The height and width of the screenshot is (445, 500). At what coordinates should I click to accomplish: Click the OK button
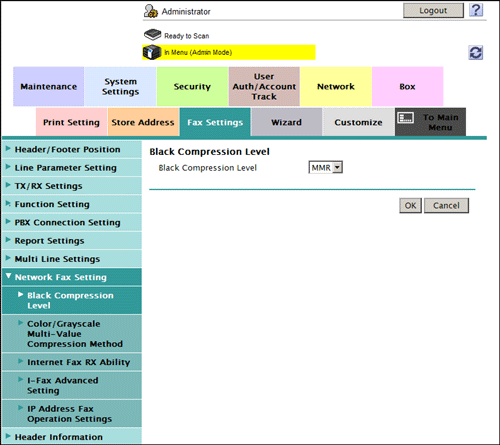pos(410,206)
